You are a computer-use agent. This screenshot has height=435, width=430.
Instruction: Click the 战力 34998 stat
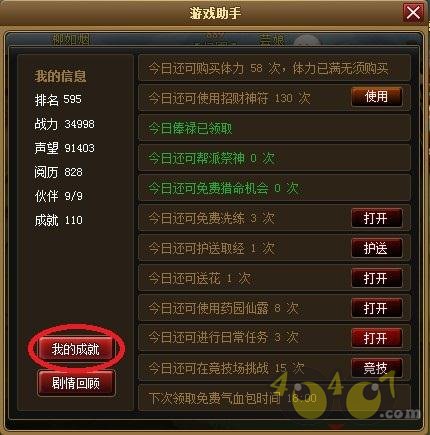click(64, 124)
